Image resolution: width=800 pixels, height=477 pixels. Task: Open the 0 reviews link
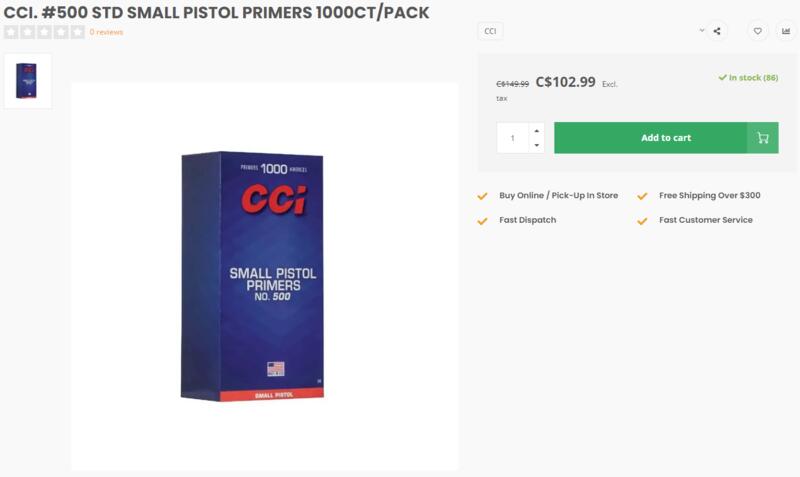(106, 32)
